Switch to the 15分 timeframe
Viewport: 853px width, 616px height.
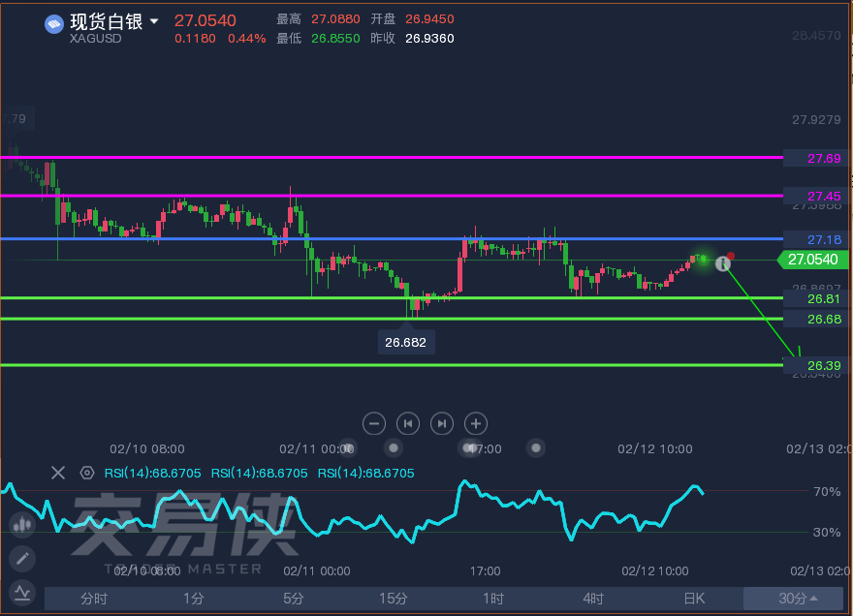[x=394, y=599]
